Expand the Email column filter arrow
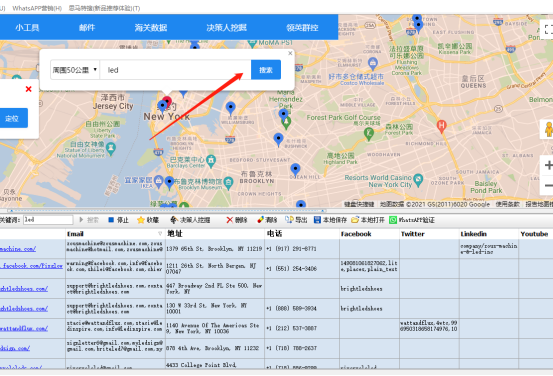The height and width of the screenshot is (376, 553). [x=160, y=234]
